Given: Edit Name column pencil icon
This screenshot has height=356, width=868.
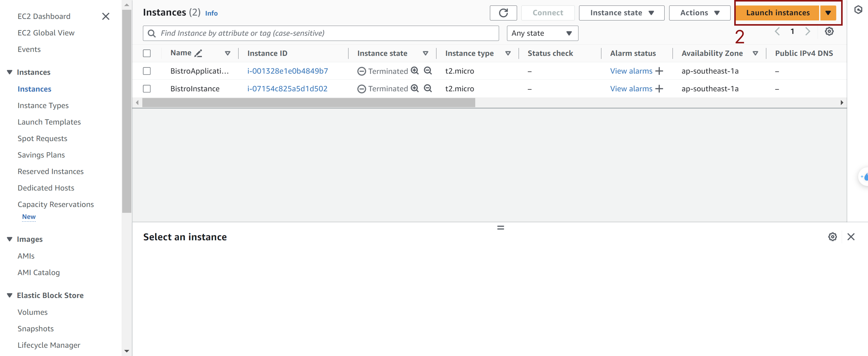Looking at the screenshot, I should click(198, 53).
